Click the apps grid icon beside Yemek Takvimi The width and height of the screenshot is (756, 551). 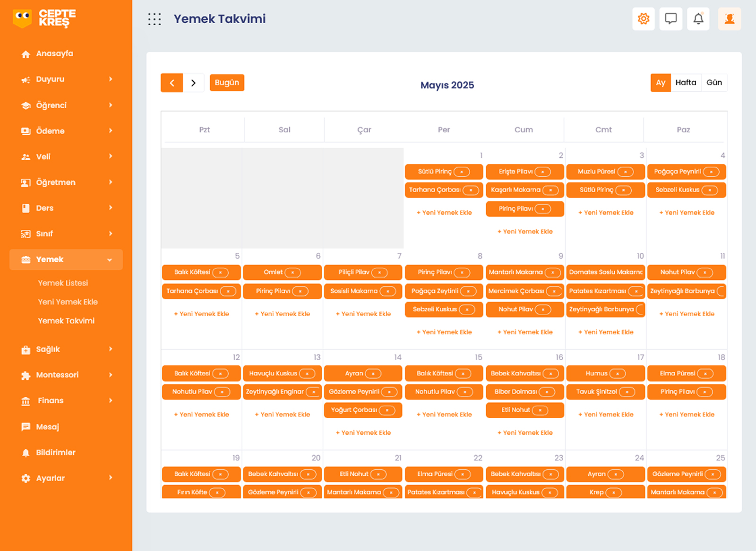[155, 19]
